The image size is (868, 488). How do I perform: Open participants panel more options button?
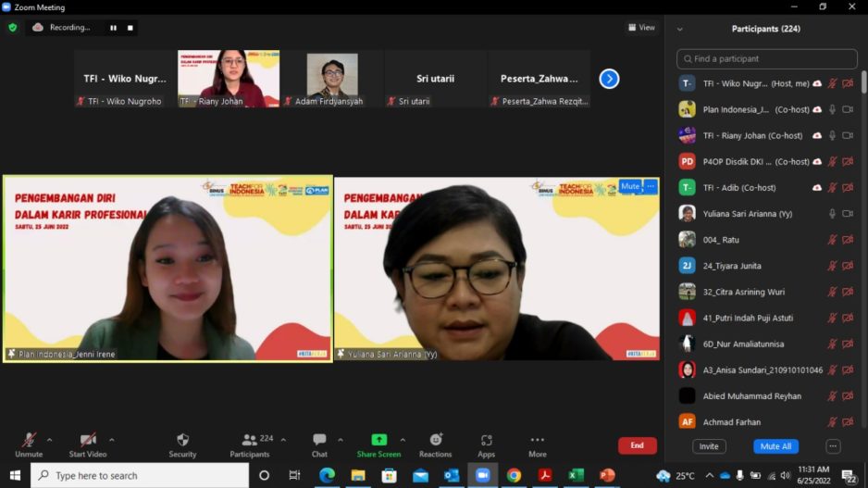coord(833,446)
